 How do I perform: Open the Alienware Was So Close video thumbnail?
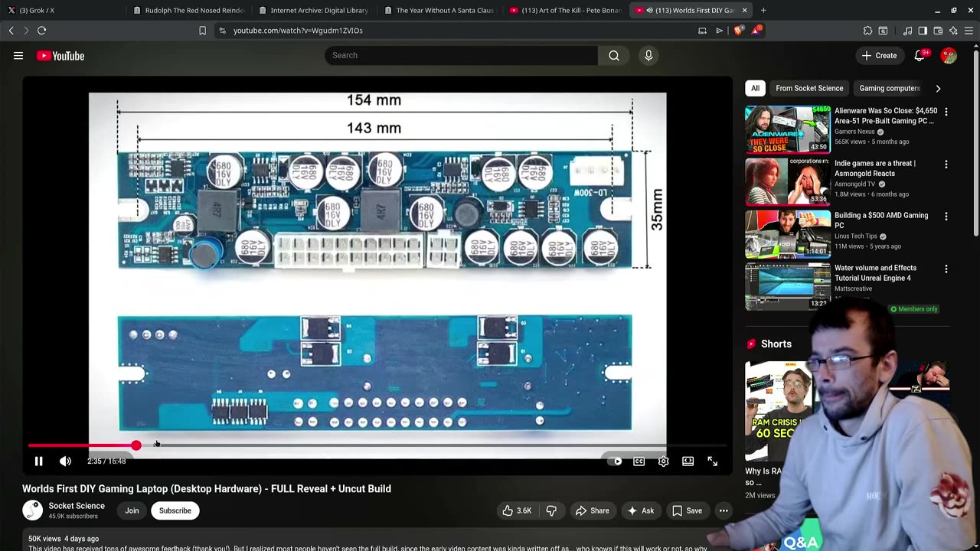788,129
